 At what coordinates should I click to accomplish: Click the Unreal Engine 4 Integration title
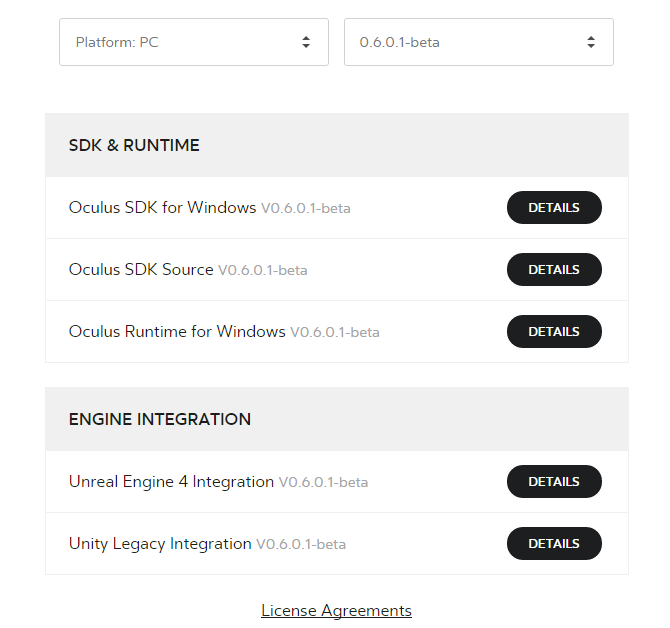[171, 482]
